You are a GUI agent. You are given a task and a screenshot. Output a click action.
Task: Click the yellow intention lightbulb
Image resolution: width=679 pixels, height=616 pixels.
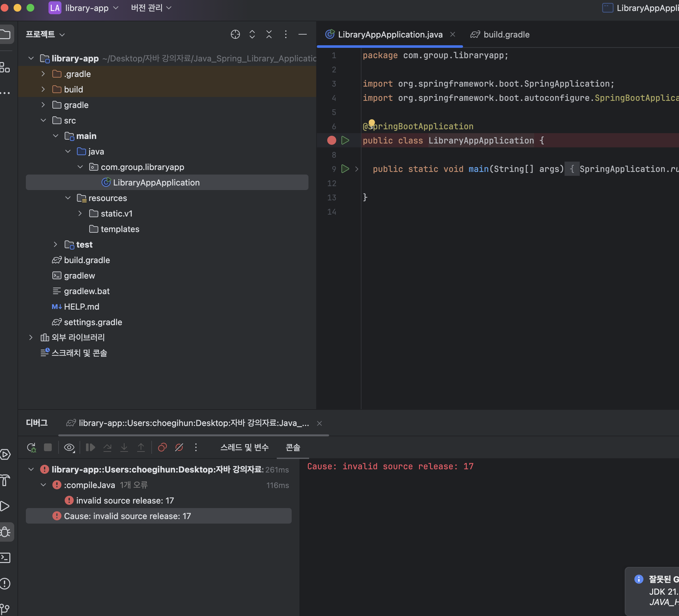pos(372,123)
